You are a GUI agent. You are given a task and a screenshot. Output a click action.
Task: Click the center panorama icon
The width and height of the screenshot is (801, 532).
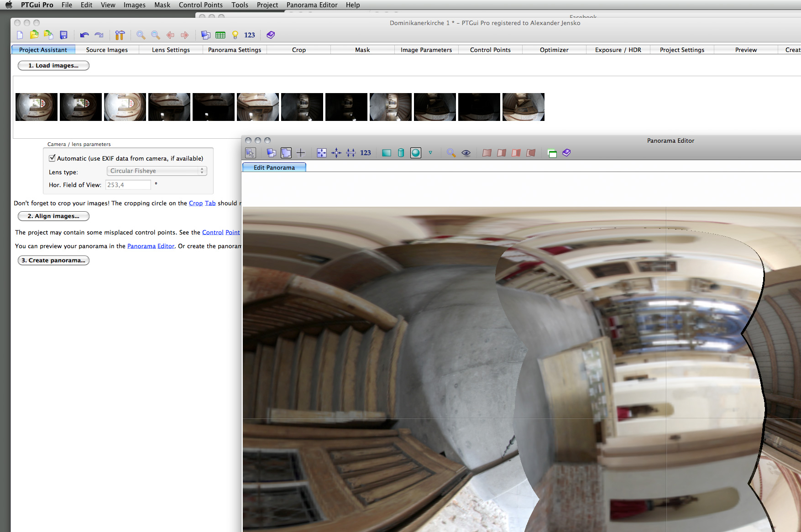point(336,153)
